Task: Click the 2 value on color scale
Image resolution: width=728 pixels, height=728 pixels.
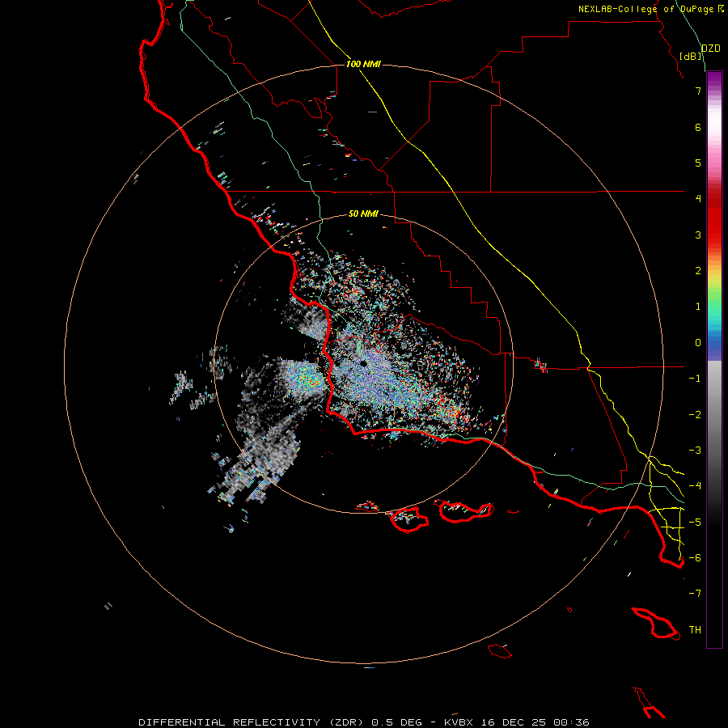Action: pyautogui.click(x=698, y=271)
